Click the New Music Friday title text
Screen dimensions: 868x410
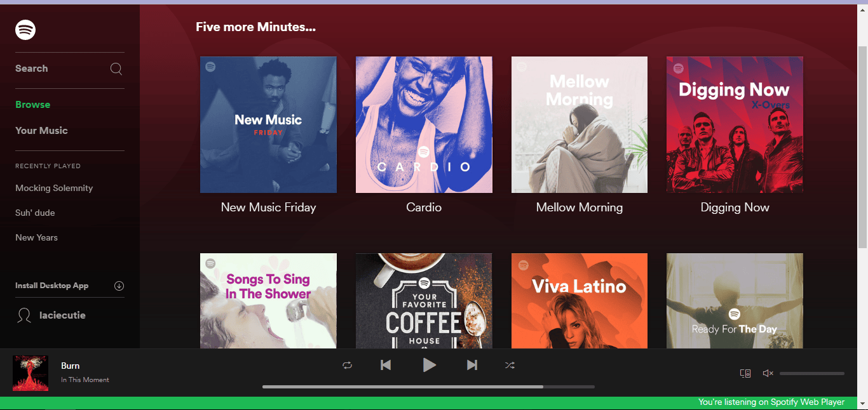(268, 208)
